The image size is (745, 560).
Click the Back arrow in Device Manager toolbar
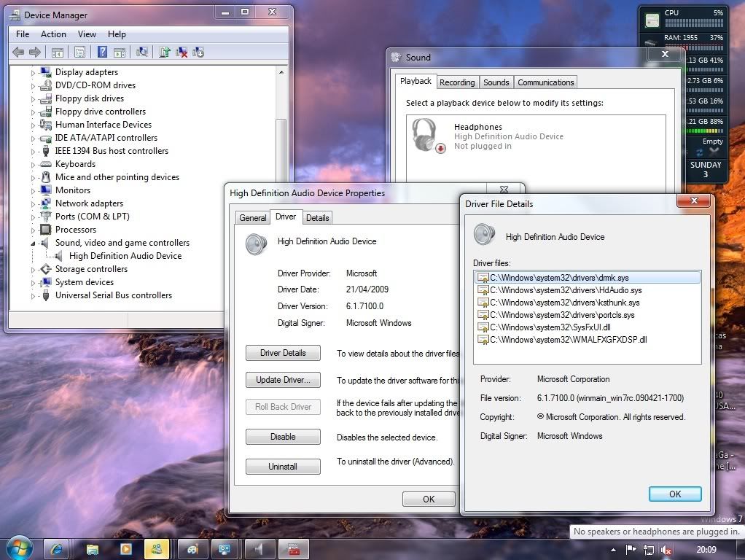[18, 52]
